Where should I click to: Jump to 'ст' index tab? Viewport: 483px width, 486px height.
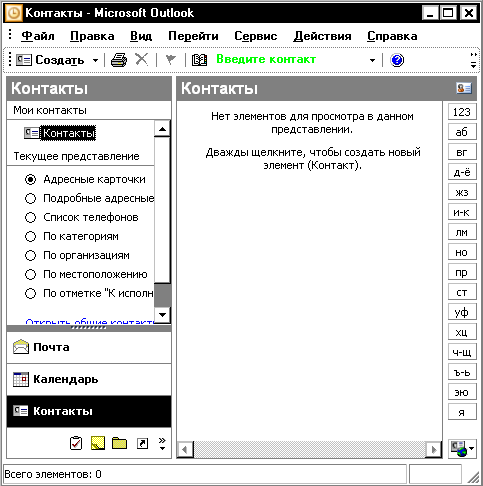pos(462,292)
